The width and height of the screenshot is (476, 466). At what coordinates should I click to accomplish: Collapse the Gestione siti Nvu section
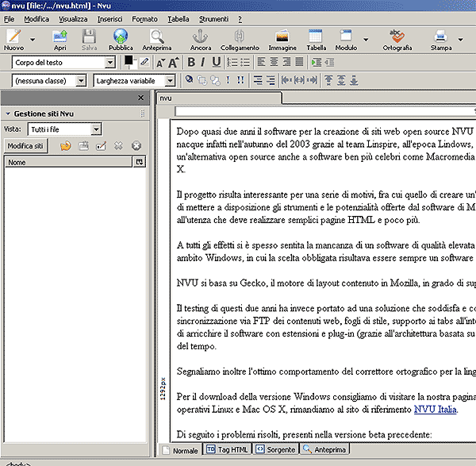(8, 114)
